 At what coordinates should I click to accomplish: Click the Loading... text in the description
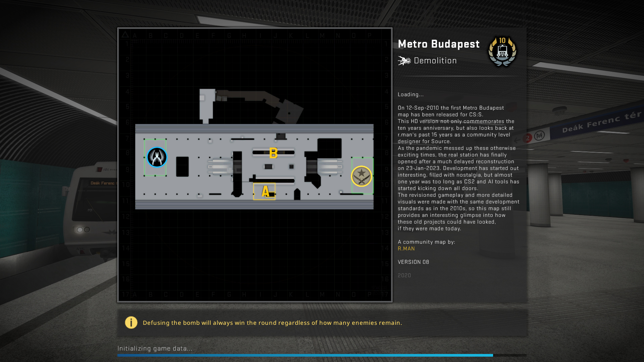411,95
